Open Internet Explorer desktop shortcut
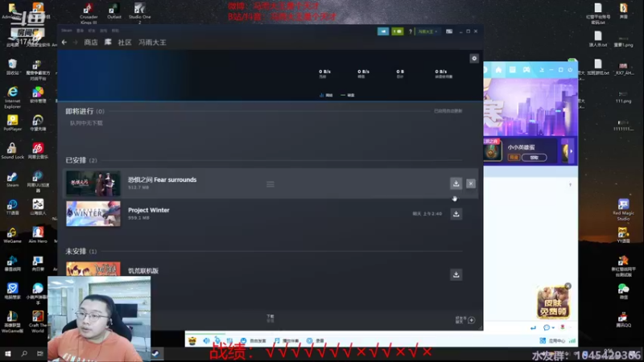Screen dimensions: 644x362 point(12,97)
